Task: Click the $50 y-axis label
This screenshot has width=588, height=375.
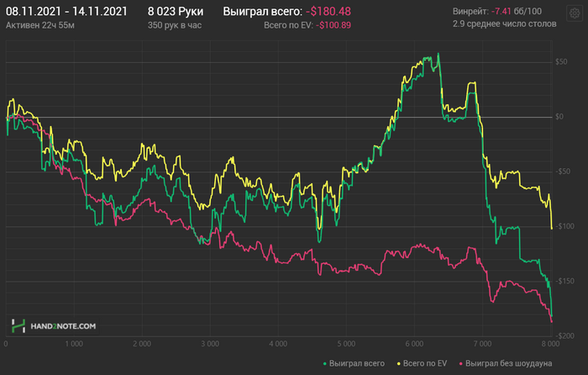Action: coord(561,62)
